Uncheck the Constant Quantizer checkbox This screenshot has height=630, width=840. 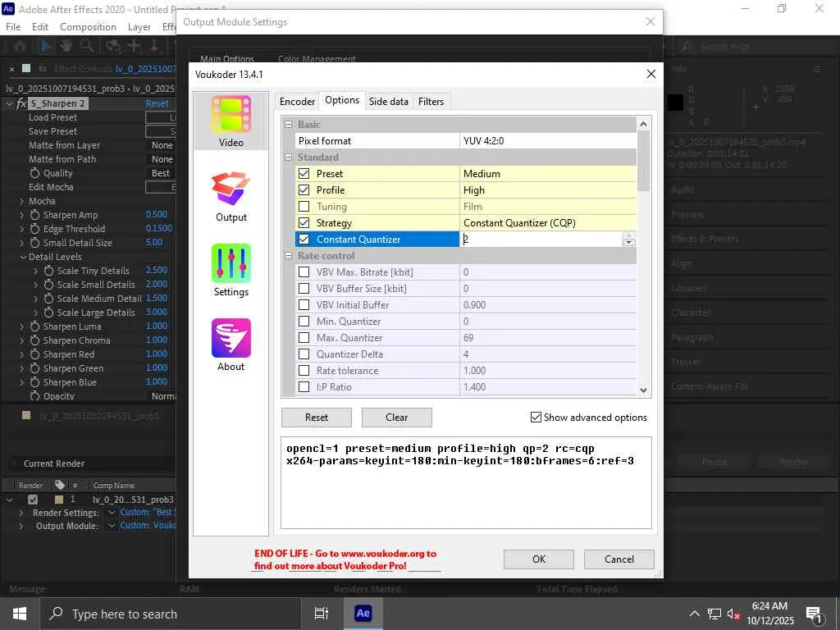304,240
